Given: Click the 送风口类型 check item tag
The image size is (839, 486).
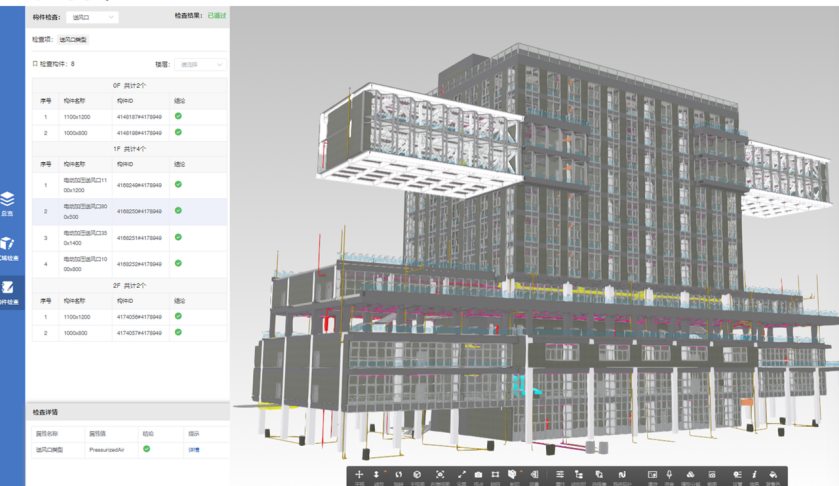Looking at the screenshot, I should pyautogui.click(x=73, y=40).
